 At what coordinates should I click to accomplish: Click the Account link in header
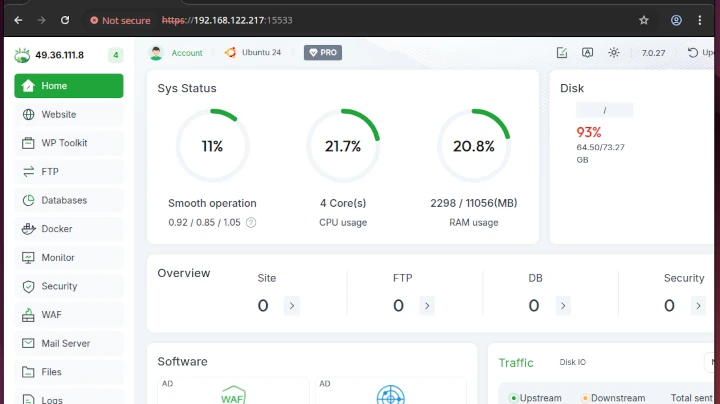(x=186, y=53)
